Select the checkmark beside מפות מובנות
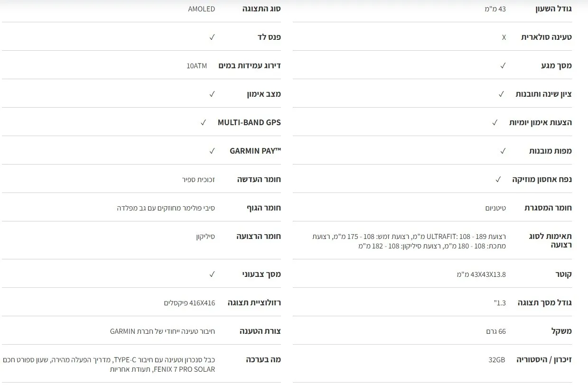The width and height of the screenshot is (588, 385). pos(503,151)
